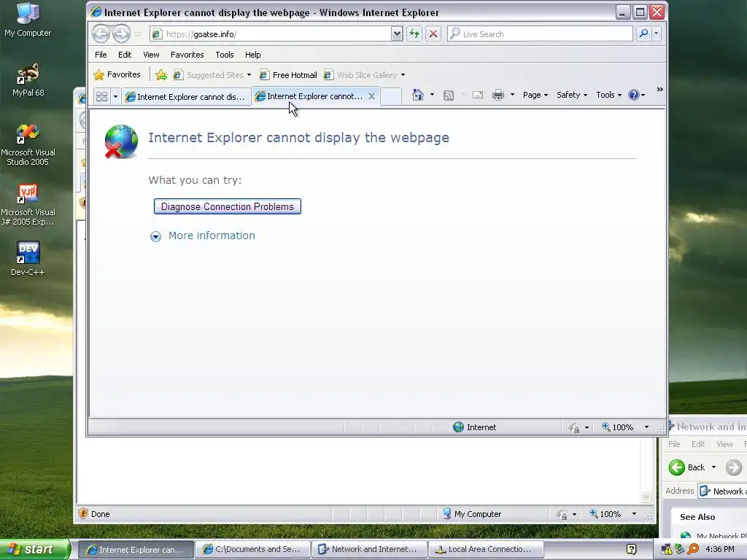Open Favorites star button
Viewport: 747px width, 560px height.
point(117,75)
